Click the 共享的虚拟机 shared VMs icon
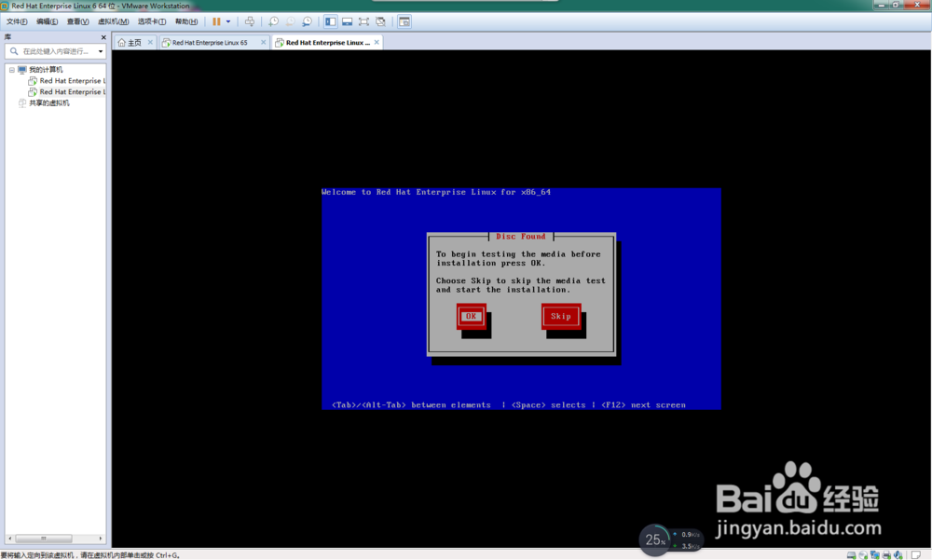The image size is (932, 560). point(22,102)
